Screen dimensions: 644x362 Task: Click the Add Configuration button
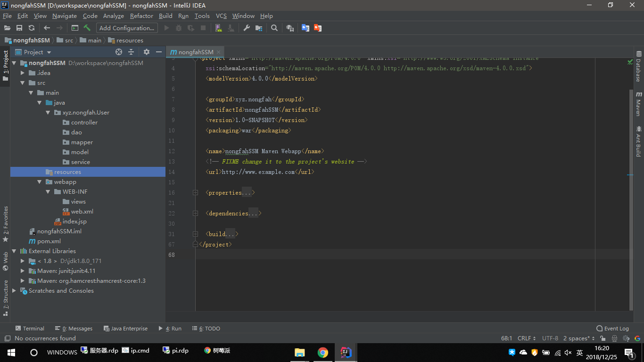tap(127, 28)
